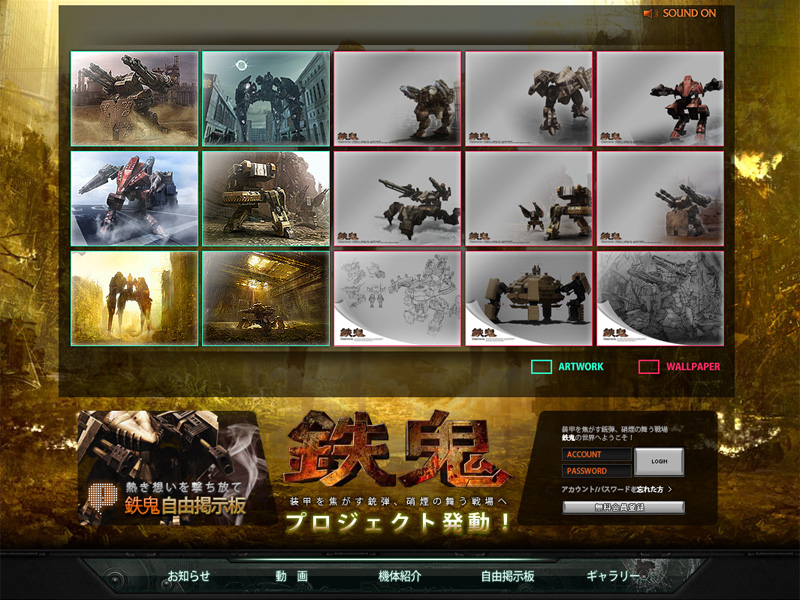Click the 鉄鬼 title logo
The width and height of the screenshot is (800, 600).
pos(398,450)
